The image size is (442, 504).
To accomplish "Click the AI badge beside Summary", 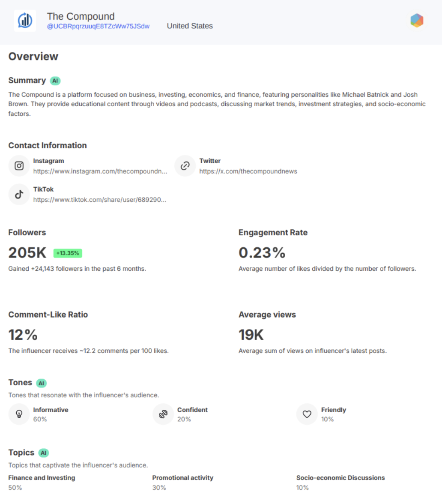I will pyautogui.click(x=55, y=81).
